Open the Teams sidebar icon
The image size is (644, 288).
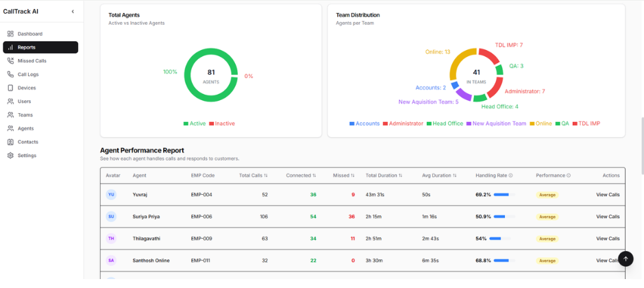tap(11, 115)
